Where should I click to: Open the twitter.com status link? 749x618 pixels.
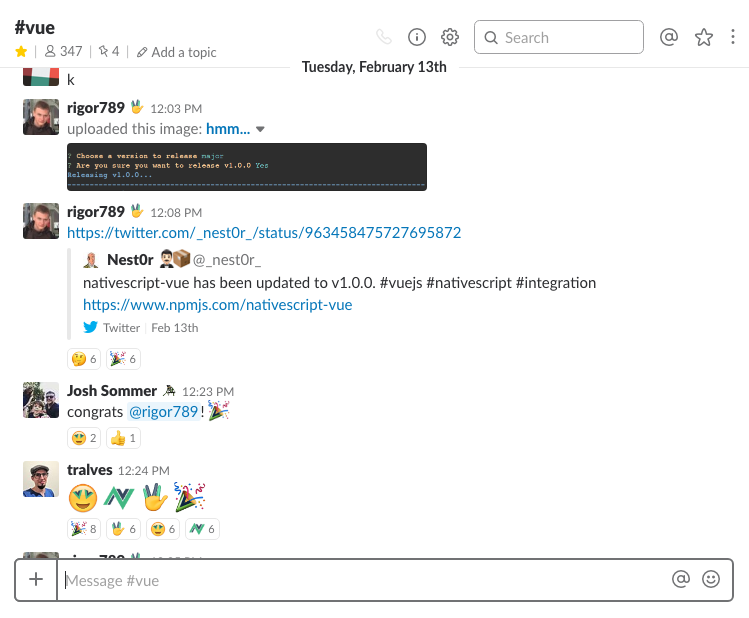[264, 233]
